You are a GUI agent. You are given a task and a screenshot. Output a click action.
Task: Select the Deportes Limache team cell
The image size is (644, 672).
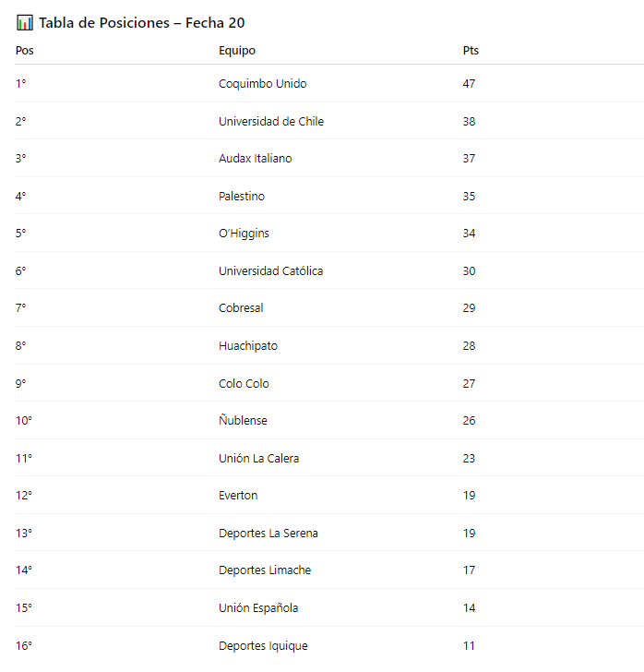(x=265, y=570)
